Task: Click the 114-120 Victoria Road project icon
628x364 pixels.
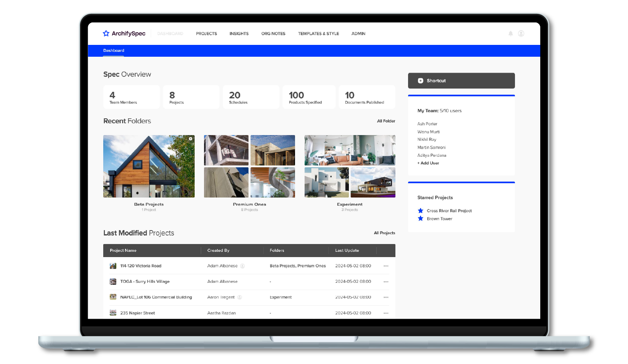Action: [113, 266]
